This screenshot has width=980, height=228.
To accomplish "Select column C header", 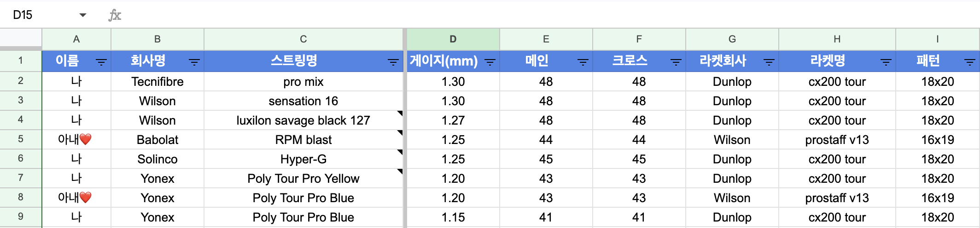I will coord(303,39).
